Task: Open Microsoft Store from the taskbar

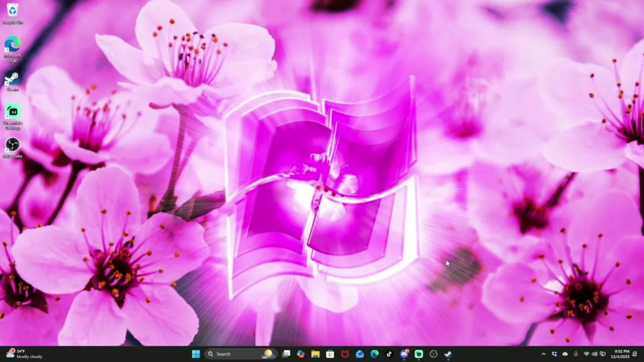Action: pyautogui.click(x=330, y=354)
